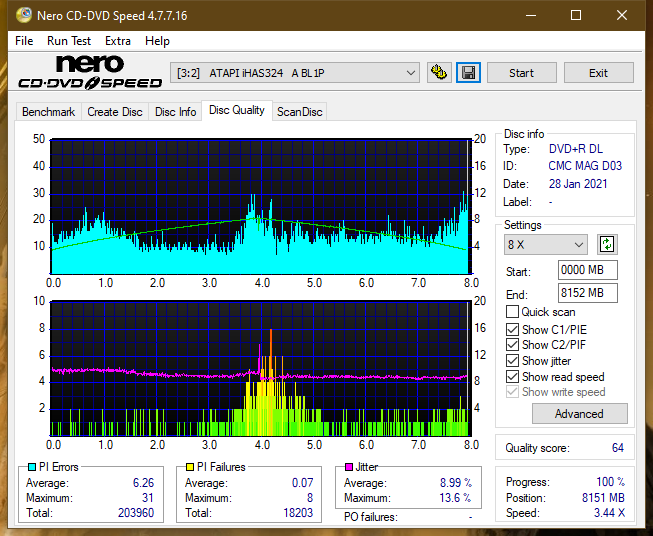Switch to the ScanDisc tab

tap(299, 112)
